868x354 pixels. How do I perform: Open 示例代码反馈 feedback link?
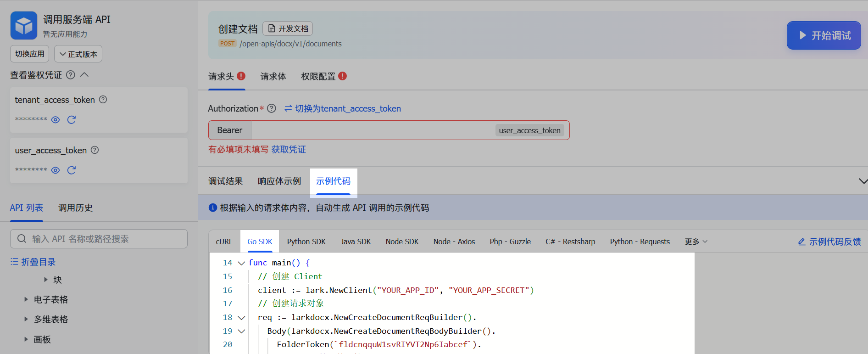[x=829, y=242]
